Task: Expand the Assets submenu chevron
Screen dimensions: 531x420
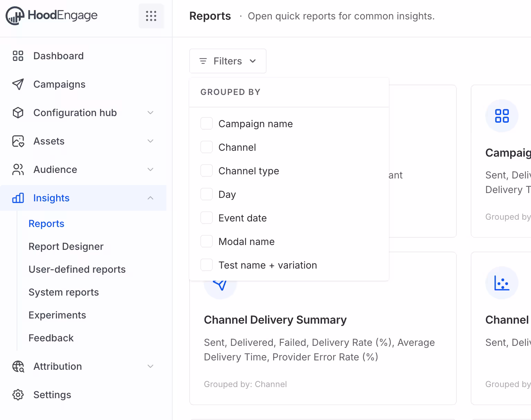Action: pos(150,141)
